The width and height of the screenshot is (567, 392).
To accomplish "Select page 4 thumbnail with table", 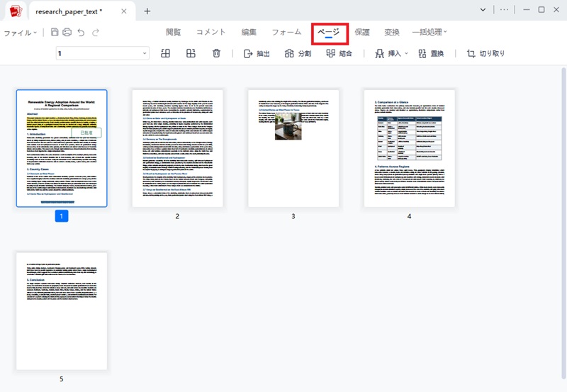I will pyautogui.click(x=410, y=148).
